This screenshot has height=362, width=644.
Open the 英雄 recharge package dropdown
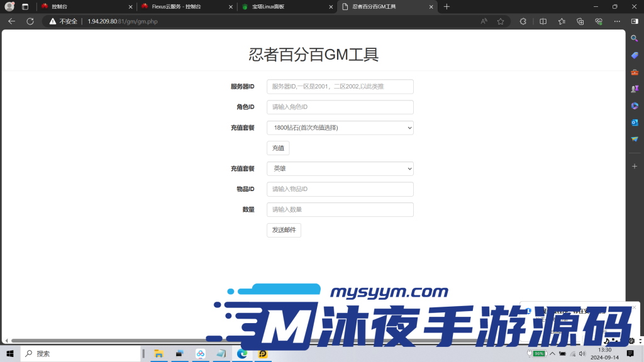click(340, 168)
